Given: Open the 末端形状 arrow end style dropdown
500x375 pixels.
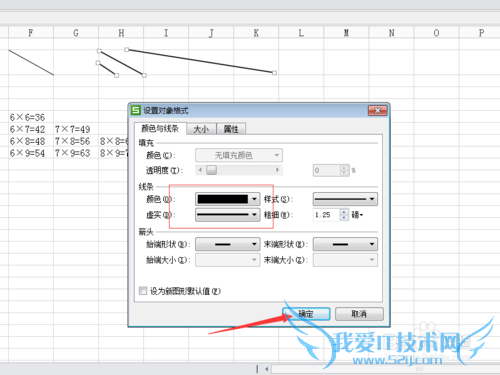Looking at the screenshot, I should click(345, 244).
